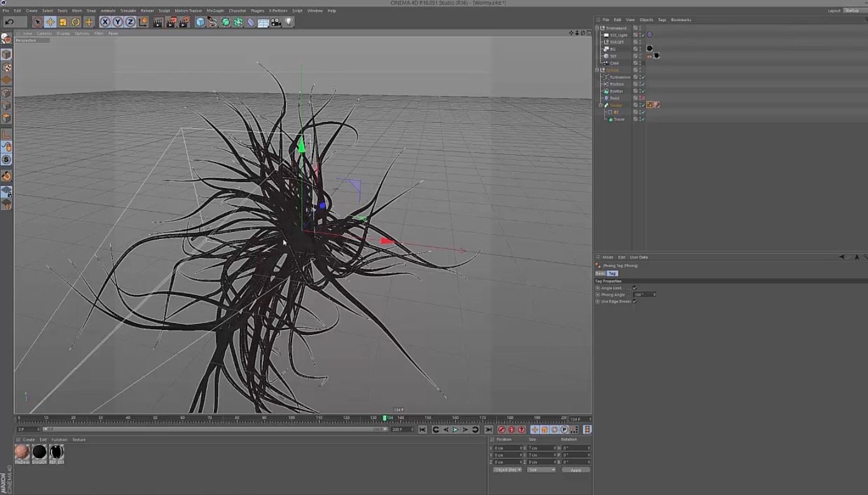Screen dimensions: 868x495
Task: Open the X-Particles menu
Action: [x=278, y=11]
